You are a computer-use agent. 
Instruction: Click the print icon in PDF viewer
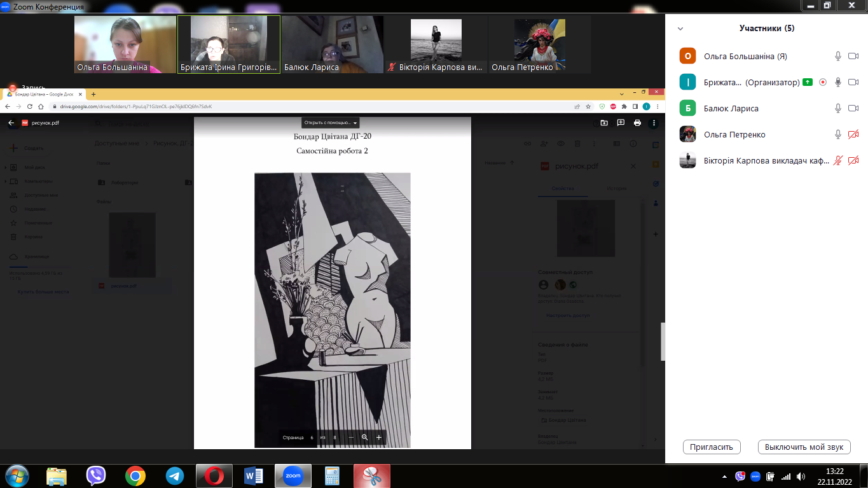click(637, 123)
